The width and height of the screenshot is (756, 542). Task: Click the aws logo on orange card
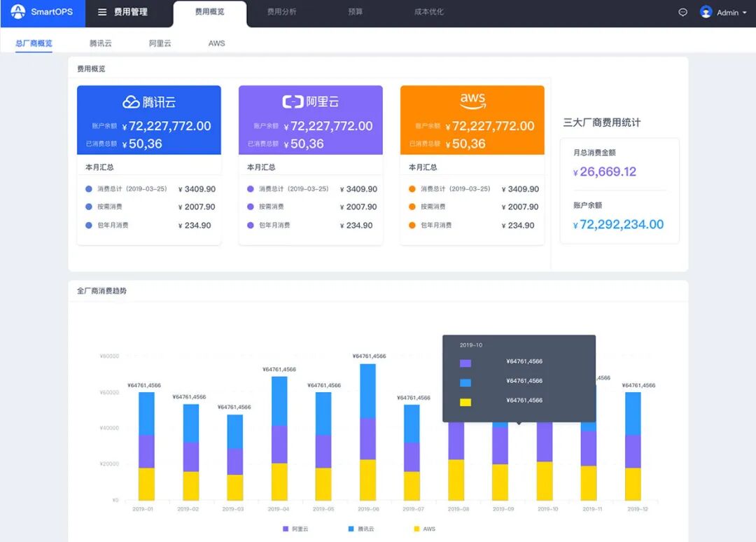[x=472, y=101]
